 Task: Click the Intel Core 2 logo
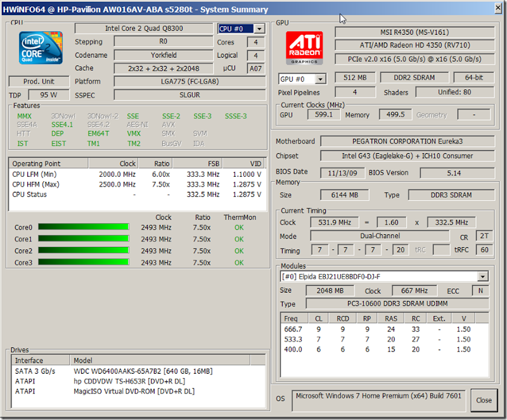[39, 48]
